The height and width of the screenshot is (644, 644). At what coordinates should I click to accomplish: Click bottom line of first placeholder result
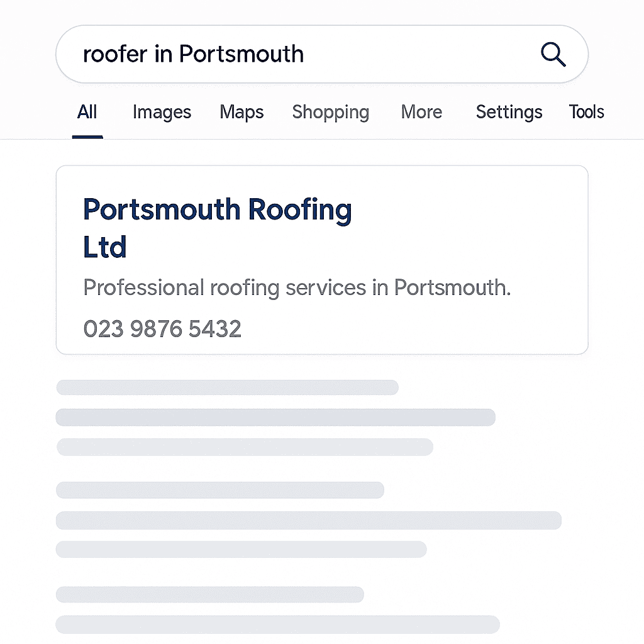point(245,447)
